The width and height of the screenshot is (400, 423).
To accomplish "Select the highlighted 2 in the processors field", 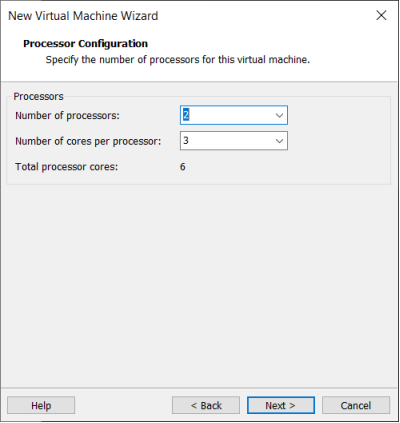I will pyautogui.click(x=186, y=115).
